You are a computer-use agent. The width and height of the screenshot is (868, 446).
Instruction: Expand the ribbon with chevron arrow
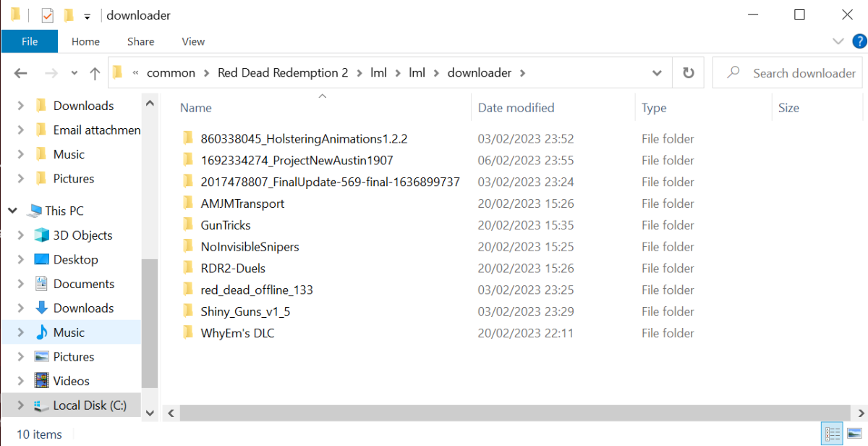click(x=838, y=41)
